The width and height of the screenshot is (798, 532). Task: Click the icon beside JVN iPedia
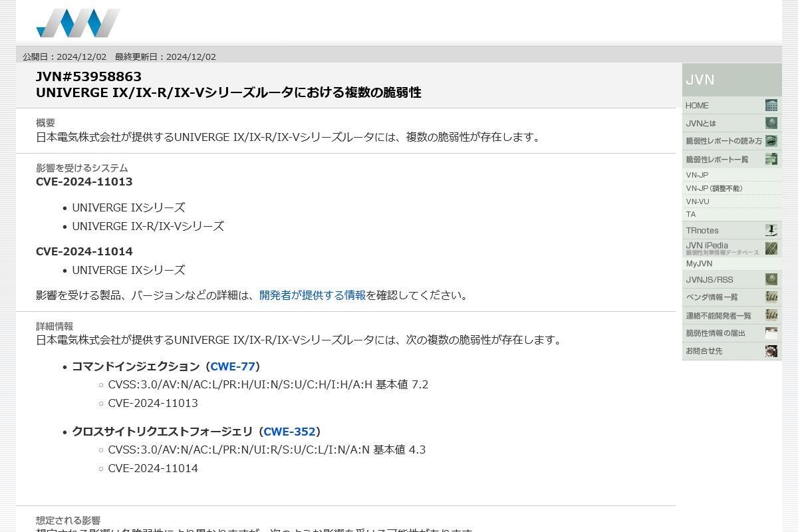pyautogui.click(x=771, y=248)
